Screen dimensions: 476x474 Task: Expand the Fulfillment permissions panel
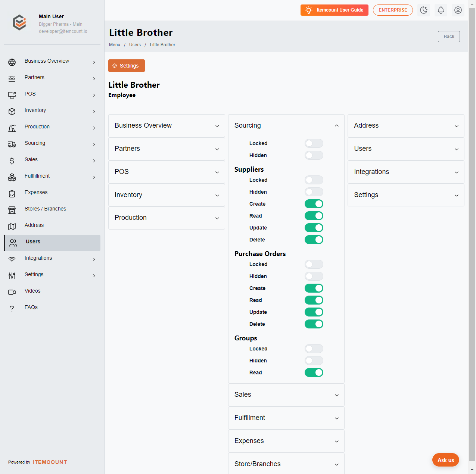click(x=286, y=418)
